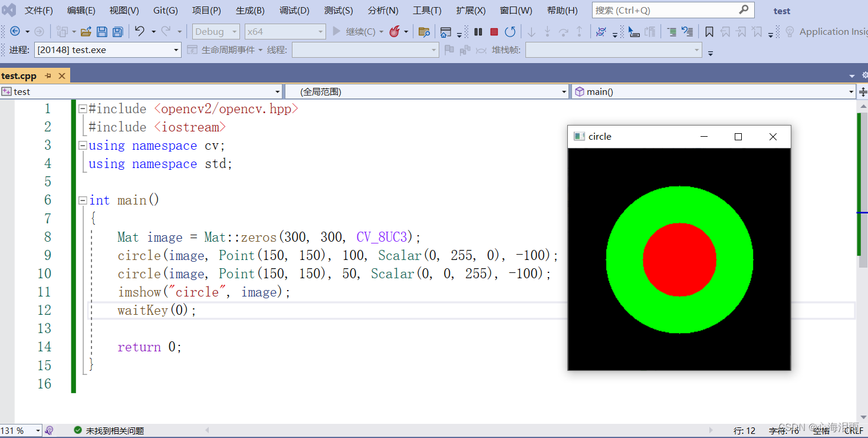The image size is (868, 438).
Task: Restart debugging with the circular arrow icon
Action: click(x=510, y=32)
